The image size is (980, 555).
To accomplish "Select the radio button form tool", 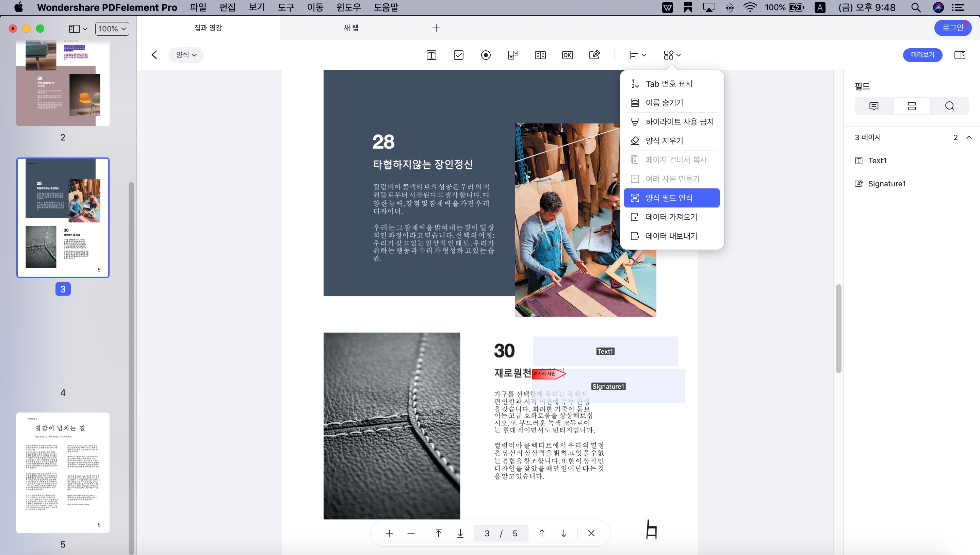I will pos(486,55).
